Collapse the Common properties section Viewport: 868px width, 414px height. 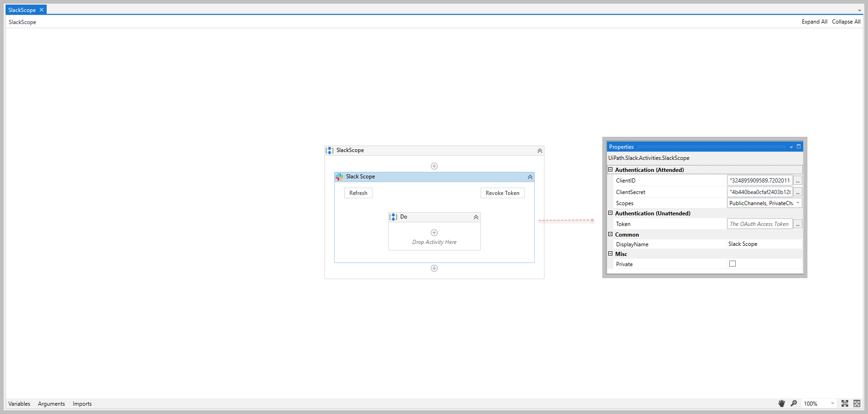point(611,234)
